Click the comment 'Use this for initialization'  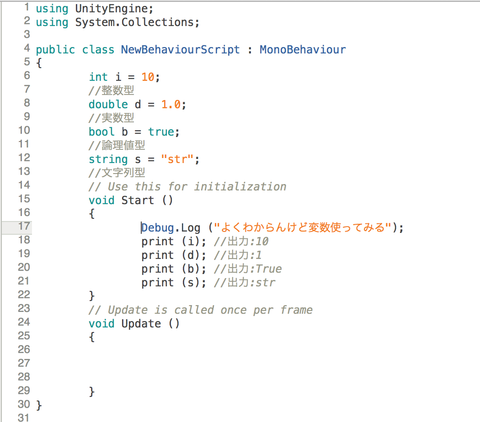click(x=187, y=186)
